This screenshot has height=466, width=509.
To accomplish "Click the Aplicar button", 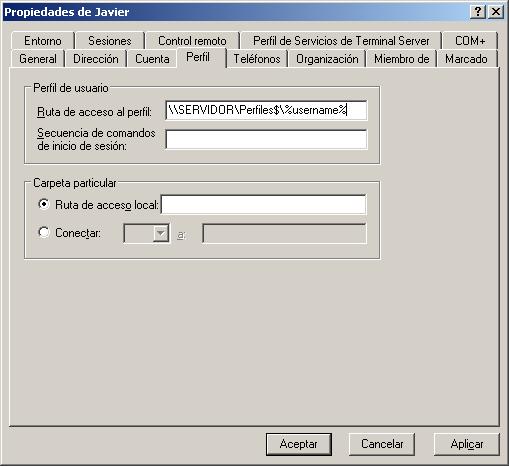I will coord(467,444).
